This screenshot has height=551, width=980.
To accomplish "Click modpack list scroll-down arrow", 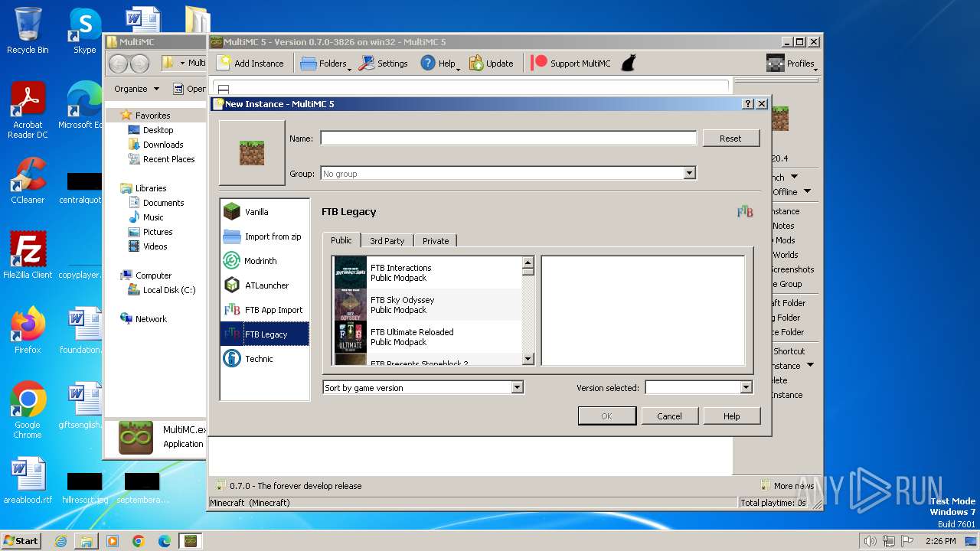I will [x=528, y=359].
